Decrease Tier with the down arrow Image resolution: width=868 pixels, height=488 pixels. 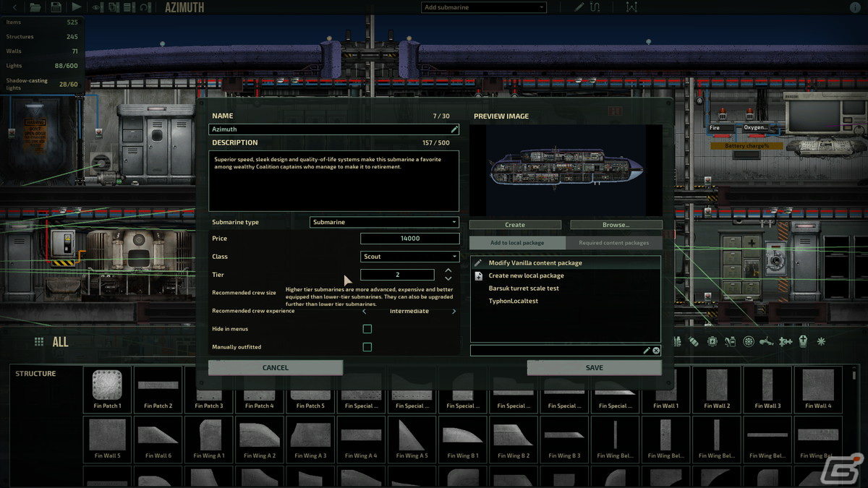(x=448, y=278)
